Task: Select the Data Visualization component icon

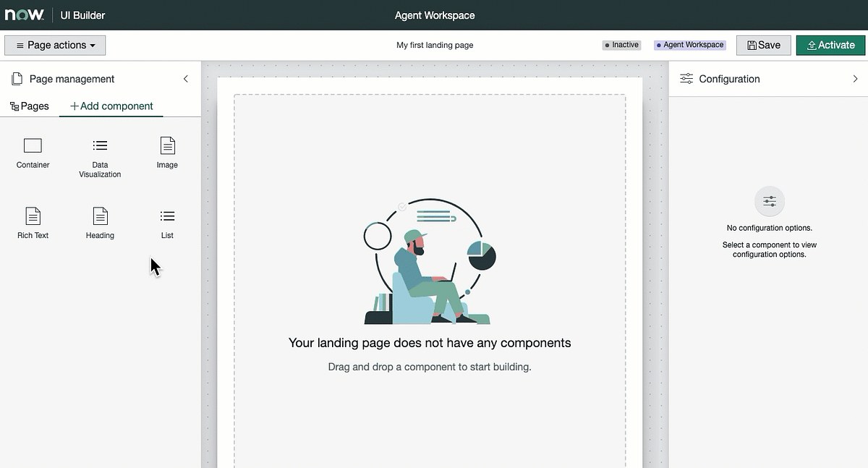Action: click(100, 147)
